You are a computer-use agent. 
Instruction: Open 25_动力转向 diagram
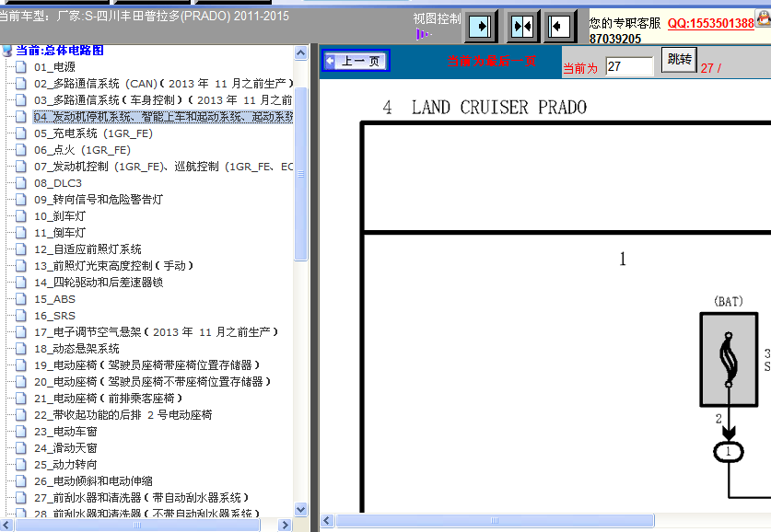click(x=66, y=465)
